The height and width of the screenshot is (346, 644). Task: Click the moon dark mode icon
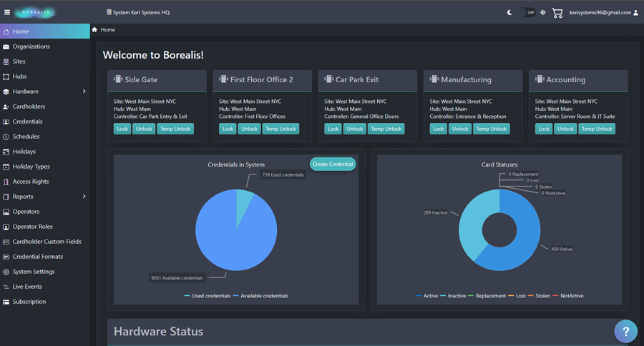[509, 12]
